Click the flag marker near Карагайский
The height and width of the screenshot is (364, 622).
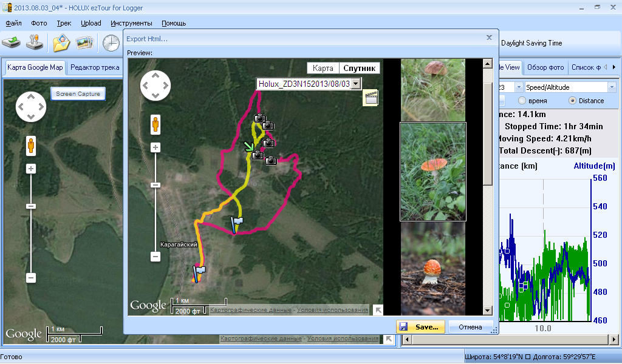[x=199, y=273]
